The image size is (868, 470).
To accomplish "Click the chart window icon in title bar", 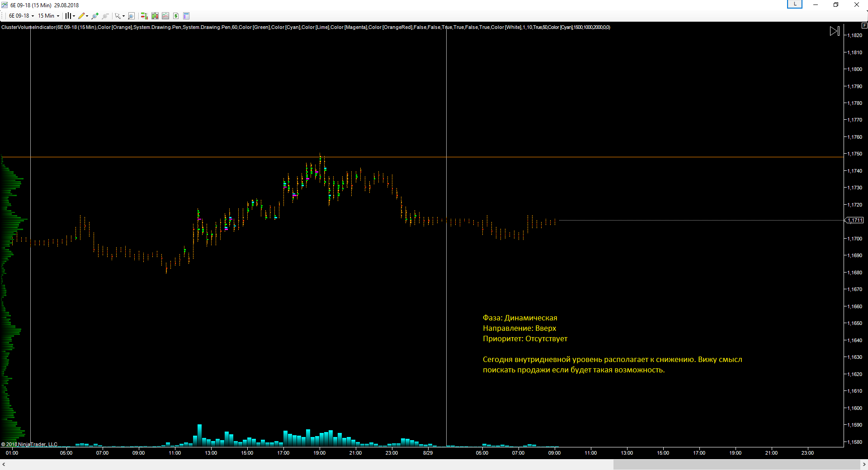I will 5,5.
